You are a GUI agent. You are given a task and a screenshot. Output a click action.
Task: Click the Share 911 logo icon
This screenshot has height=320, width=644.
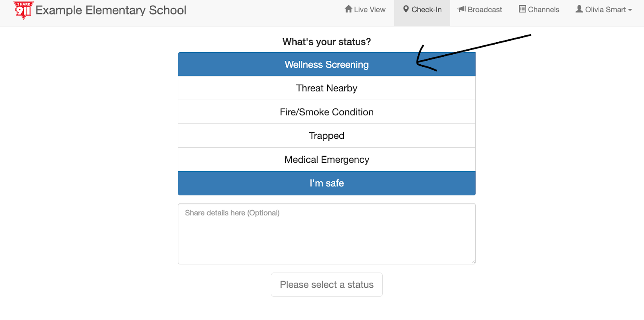click(23, 10)
